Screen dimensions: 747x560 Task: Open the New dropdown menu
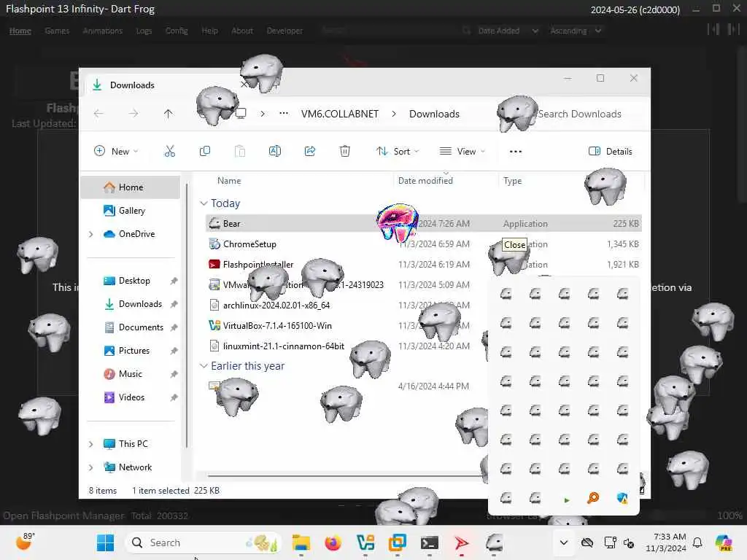click(116, 152)
